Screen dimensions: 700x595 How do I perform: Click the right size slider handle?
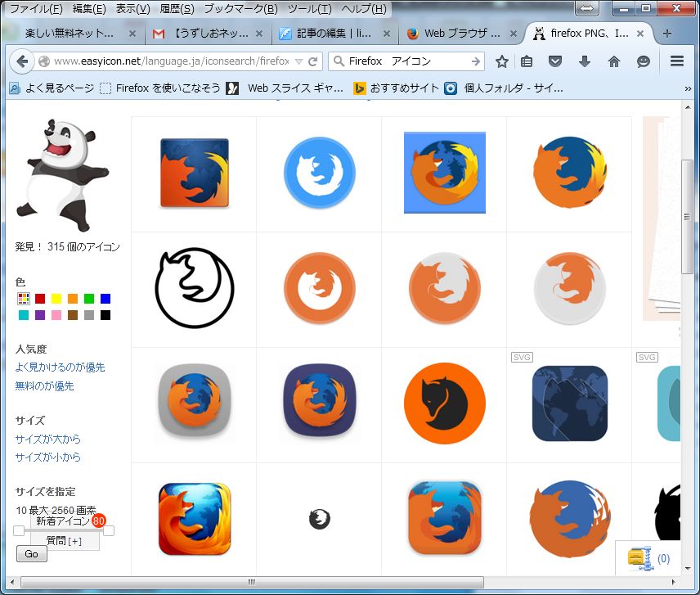(109, 530)
